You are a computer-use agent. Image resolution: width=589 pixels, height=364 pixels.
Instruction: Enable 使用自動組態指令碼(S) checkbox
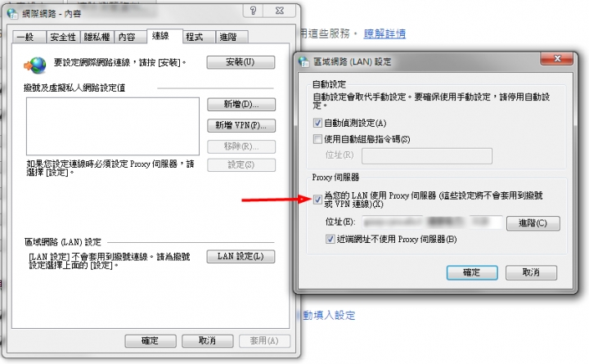point(317,139)
